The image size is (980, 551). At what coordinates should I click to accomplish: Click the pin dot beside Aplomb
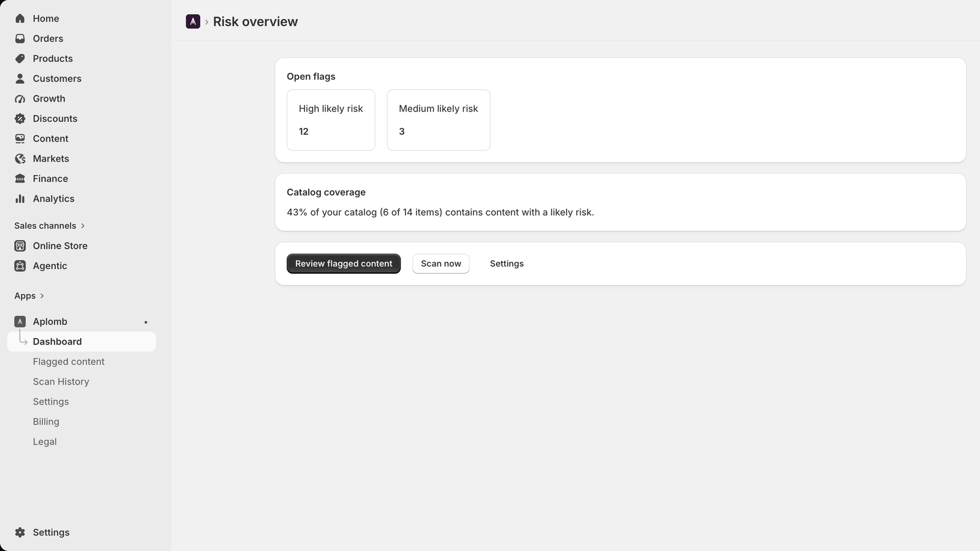[146, 322]
